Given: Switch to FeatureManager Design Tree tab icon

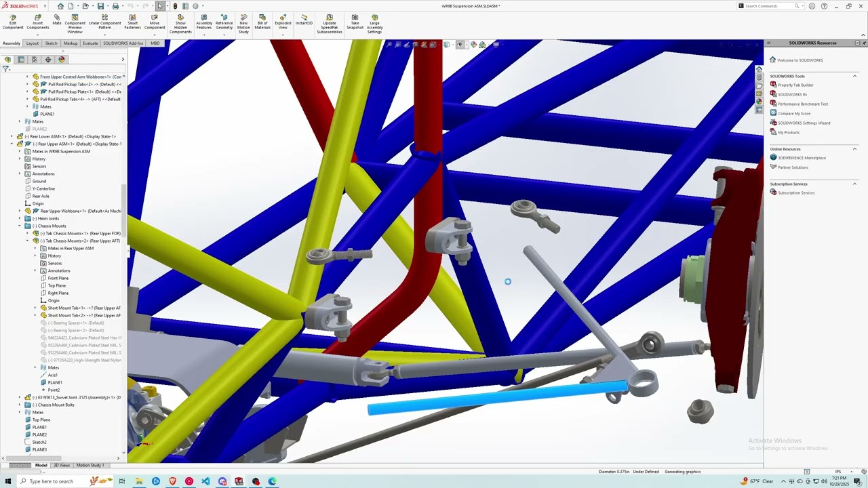Looking at the screenshot, I should tap(7, 60).
